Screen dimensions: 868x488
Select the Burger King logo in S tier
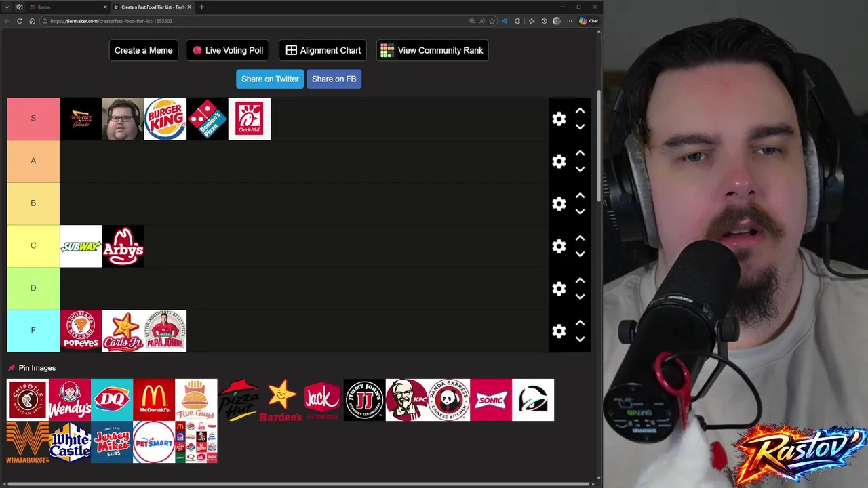pyautogui.click(x=165, y=119)
